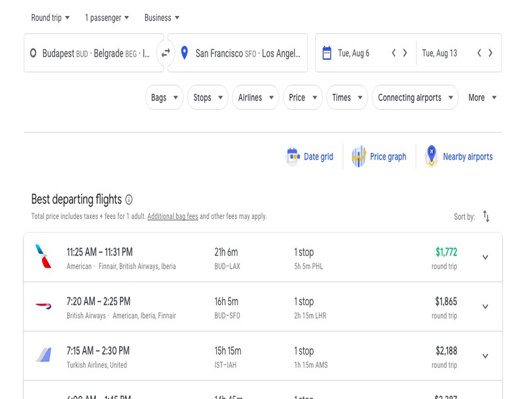This screenshot has height=399, width=532.
Task: Open the Price graph icon
Action: (x=358, y=156)
